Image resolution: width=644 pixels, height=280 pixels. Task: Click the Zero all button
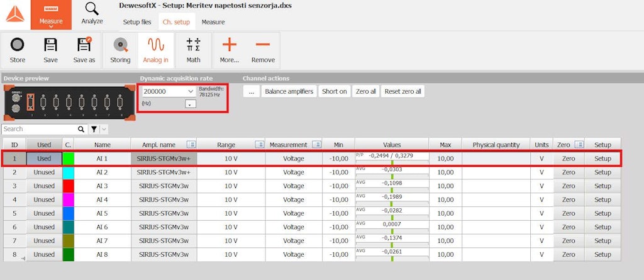tap(365, 91)
